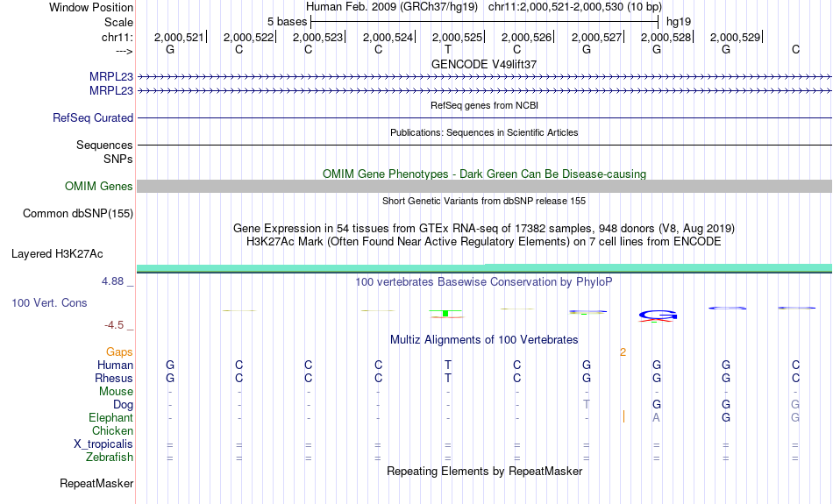833x504 pixels.
Task: Click the Chicken species label
Action: point(112,430)
